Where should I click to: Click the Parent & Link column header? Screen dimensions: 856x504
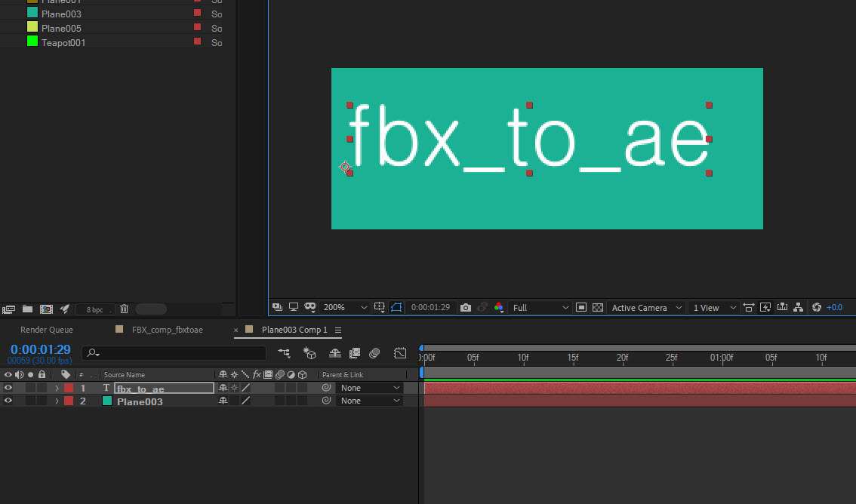point(342,375)
